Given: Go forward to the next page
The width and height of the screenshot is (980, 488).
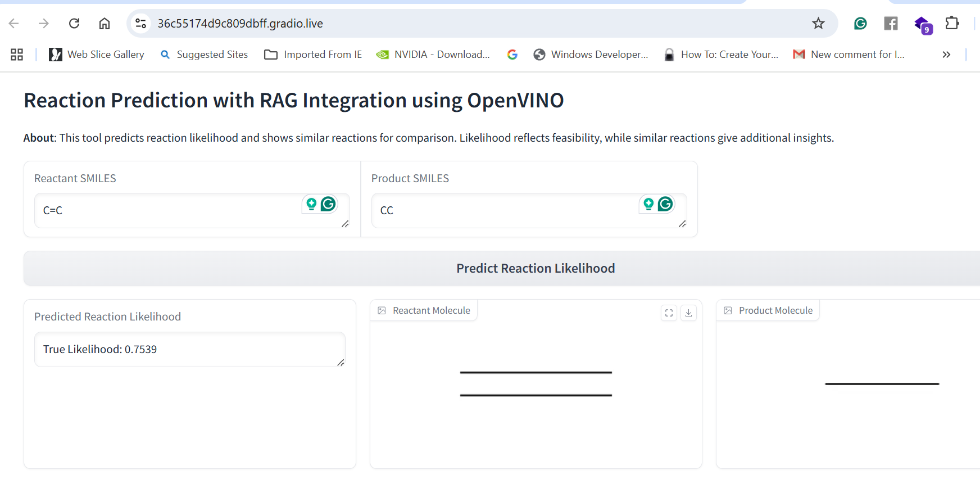Looking at the screenshot, I should coord(44,23).
